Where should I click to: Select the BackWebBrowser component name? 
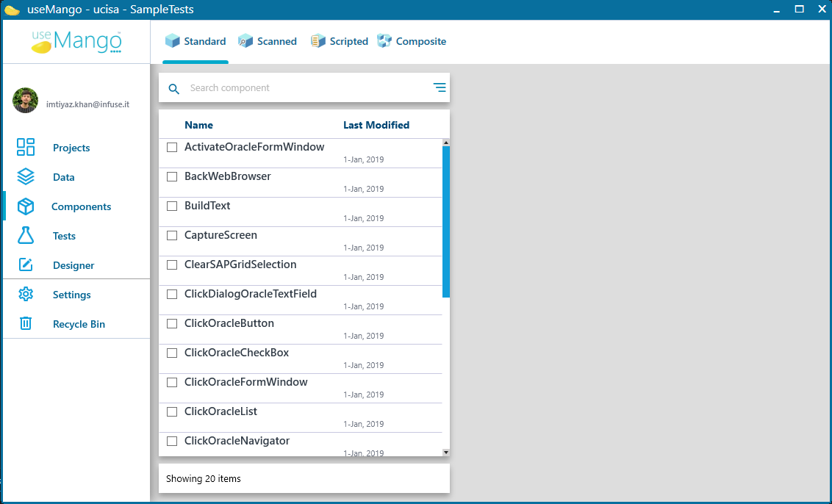point(228,176)
